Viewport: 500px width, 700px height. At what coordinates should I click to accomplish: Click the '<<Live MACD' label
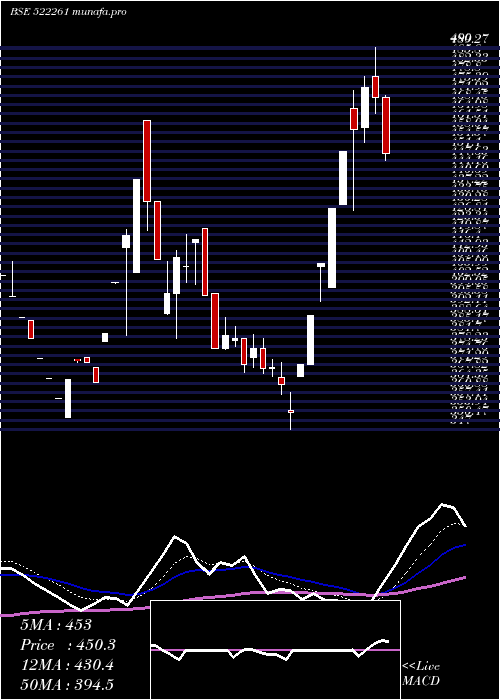(421, 674)
